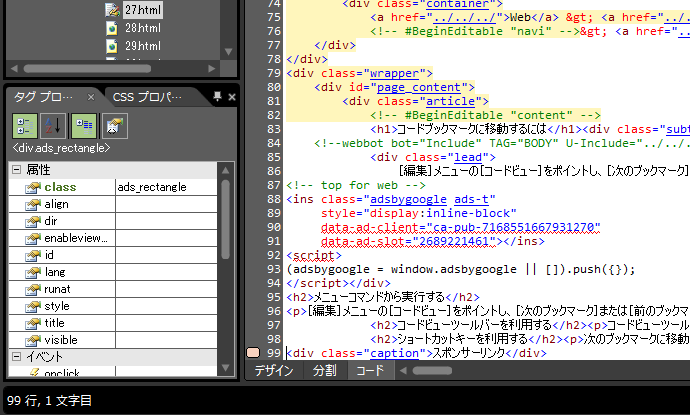Click the 27.html file icon

(113, 10)
